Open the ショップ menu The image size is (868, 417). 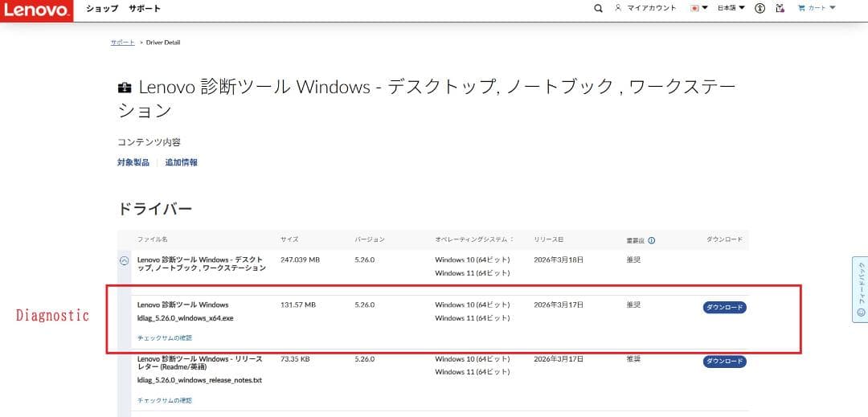click(102, 8)
